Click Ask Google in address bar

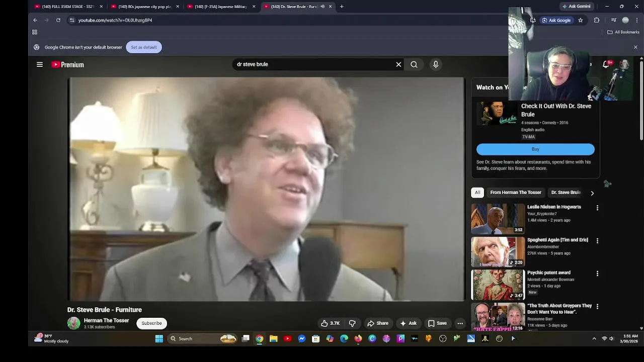pyautogui.click(x=556, y=20)
